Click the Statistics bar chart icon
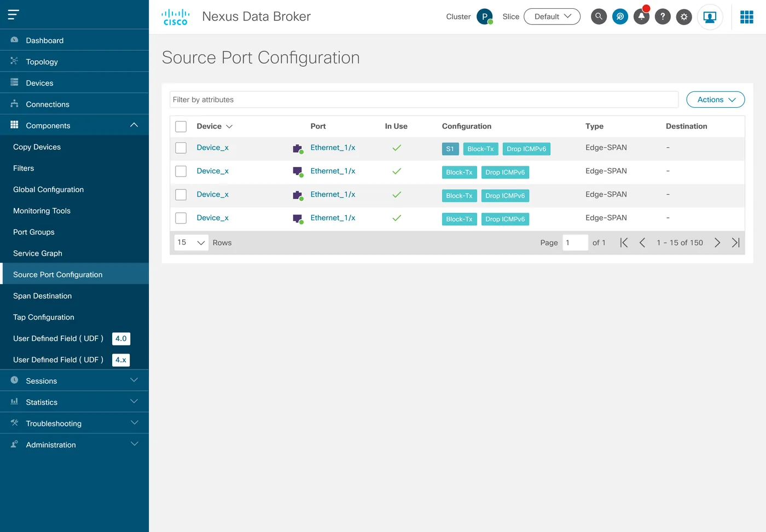Image resolution: width=766 pixels, height=532 pixels. click(14, 402)
